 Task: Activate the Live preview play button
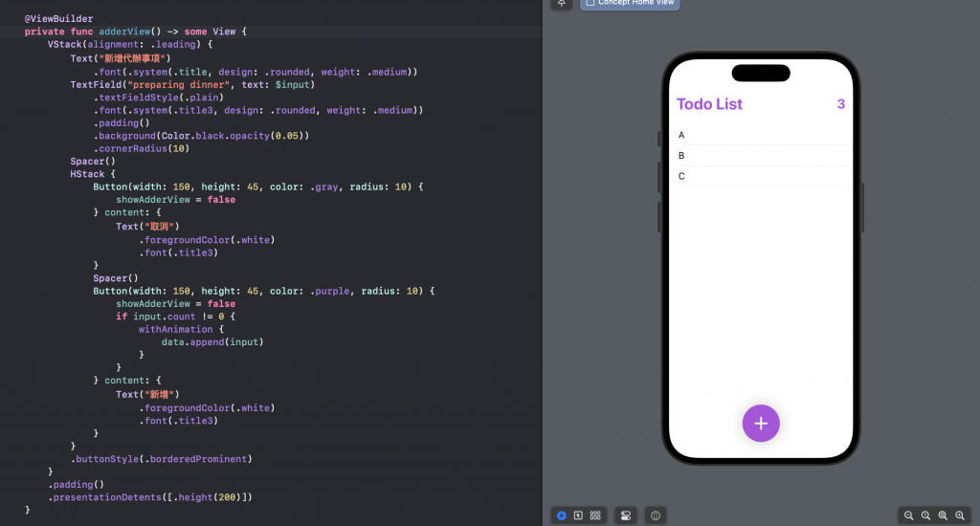[561, 515]
